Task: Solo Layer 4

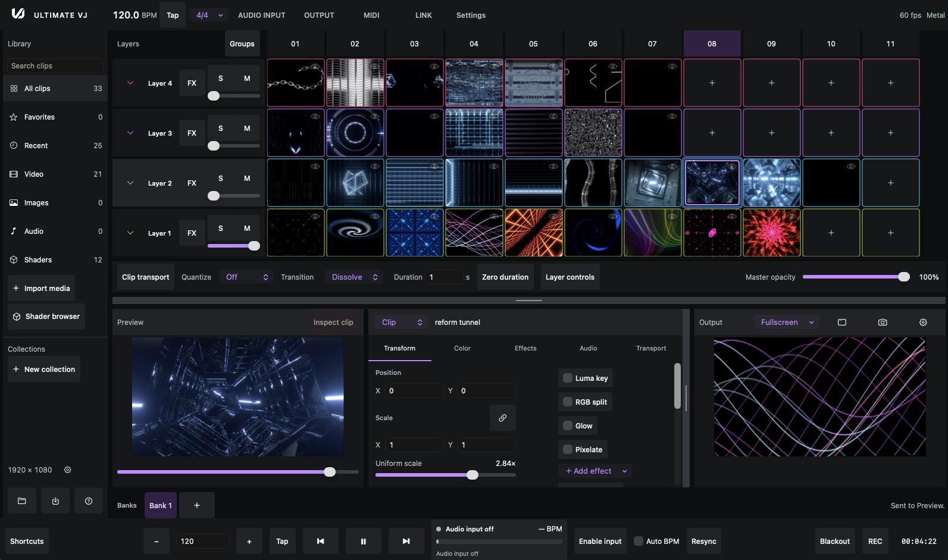Action: pyautogui.click(x=221, y=78)
